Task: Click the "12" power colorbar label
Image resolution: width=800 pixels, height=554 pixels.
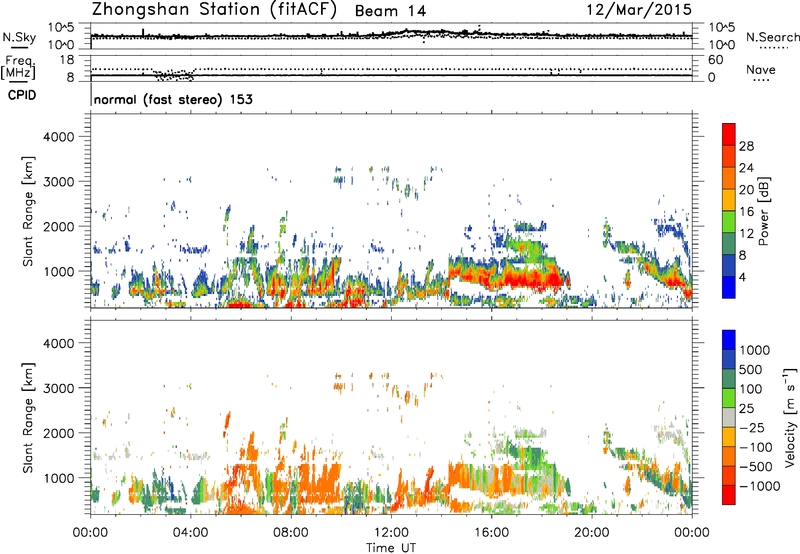Action: pos(746,233)
